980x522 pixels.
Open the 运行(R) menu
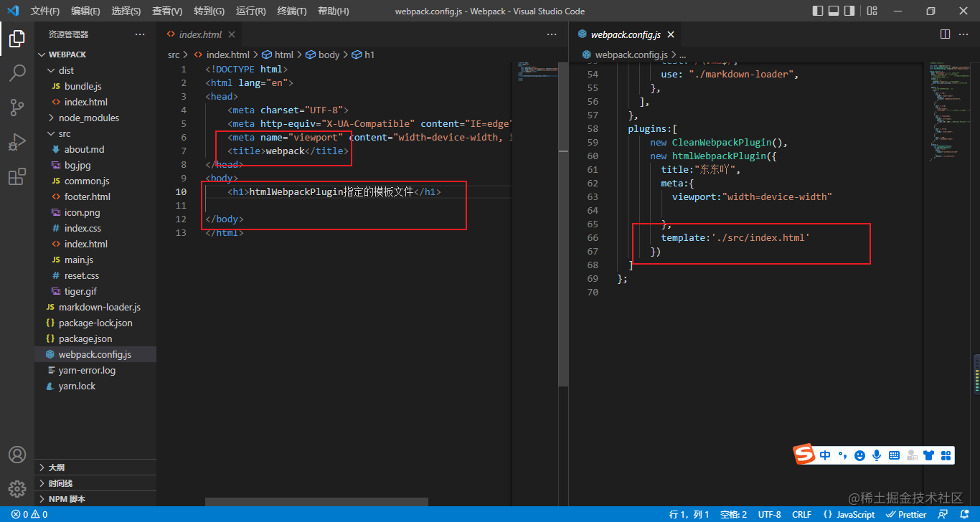(250, 11)
